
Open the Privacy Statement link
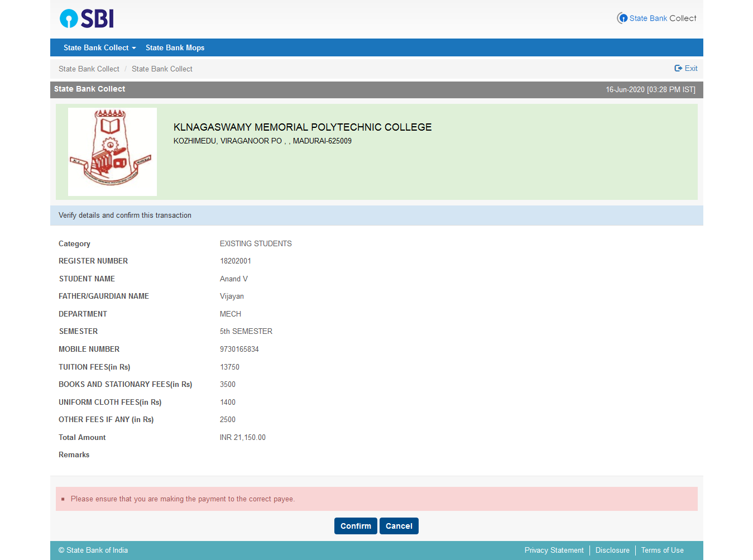(x=554, y=550)
